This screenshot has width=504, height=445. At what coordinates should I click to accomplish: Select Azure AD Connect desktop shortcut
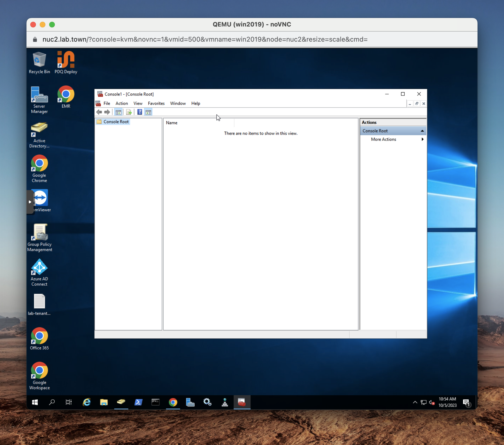pos(39,273)
